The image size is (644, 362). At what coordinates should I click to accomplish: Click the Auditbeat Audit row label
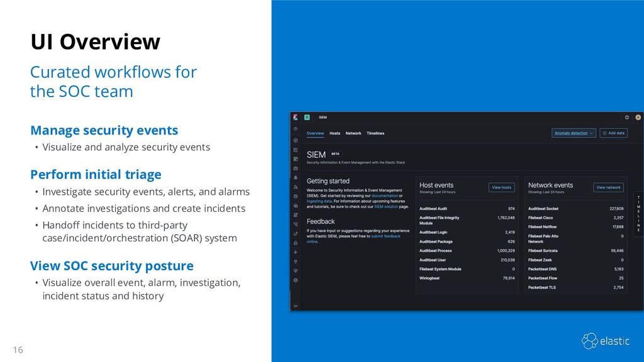pyautogui.click(x=433, y=209)
